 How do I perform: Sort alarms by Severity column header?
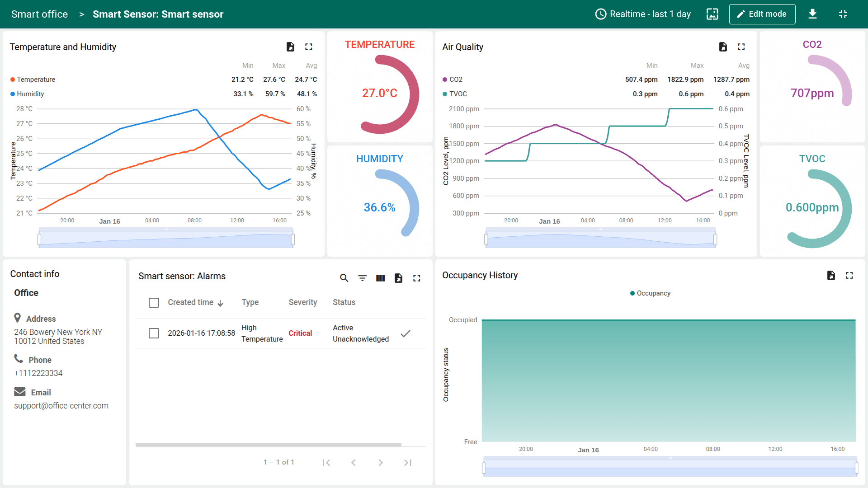point(302,302)
